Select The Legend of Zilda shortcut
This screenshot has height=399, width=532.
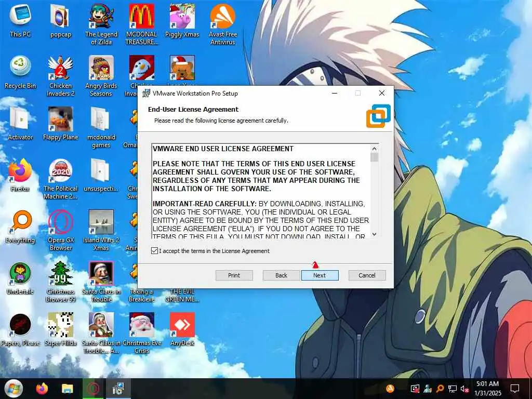coord(101,24)
